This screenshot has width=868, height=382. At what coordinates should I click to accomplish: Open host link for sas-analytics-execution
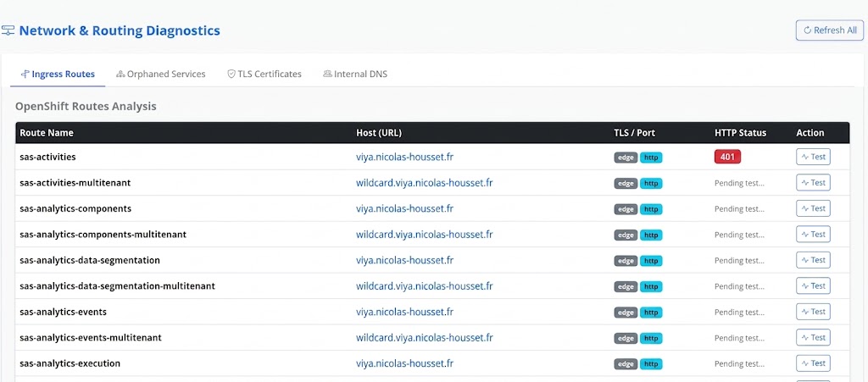point(404,363)
